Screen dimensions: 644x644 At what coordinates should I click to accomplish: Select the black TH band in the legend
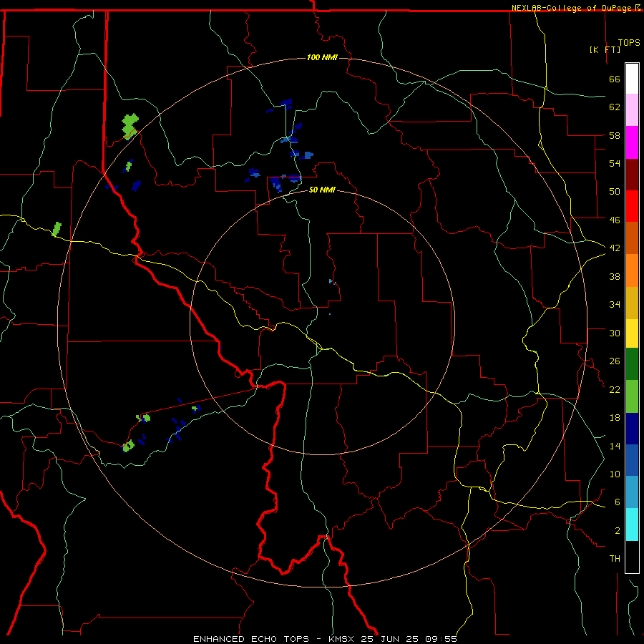pos(632,557)
